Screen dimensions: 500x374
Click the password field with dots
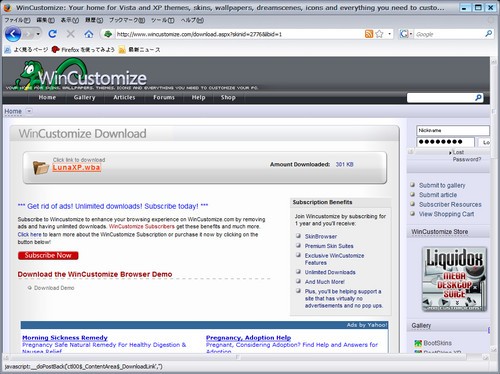coord(445,142)
